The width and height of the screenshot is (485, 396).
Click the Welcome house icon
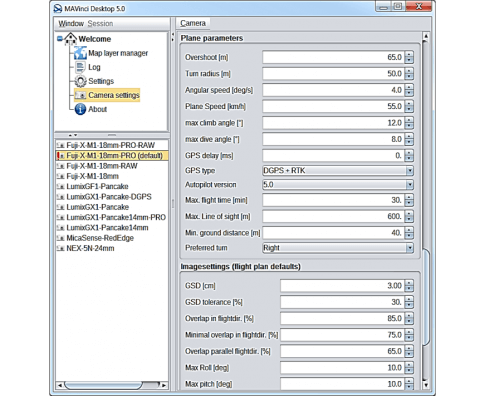(70, 38)
